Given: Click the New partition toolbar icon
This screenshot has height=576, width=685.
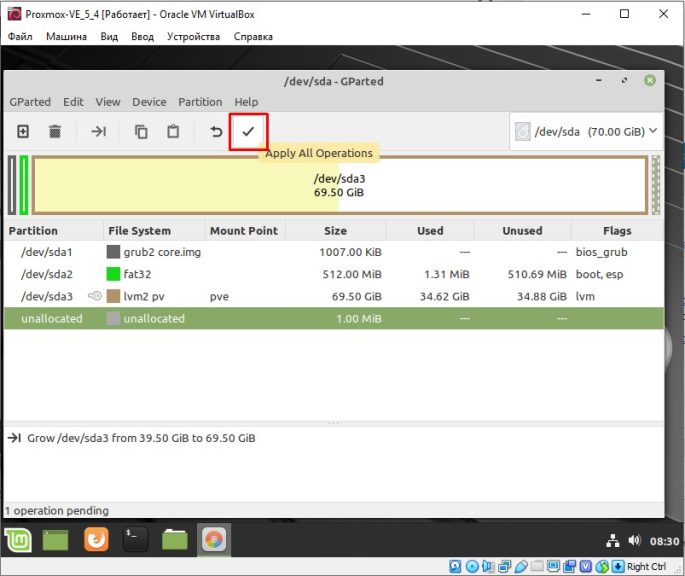Looking at the screenshot, I should [x=23, y=131].
